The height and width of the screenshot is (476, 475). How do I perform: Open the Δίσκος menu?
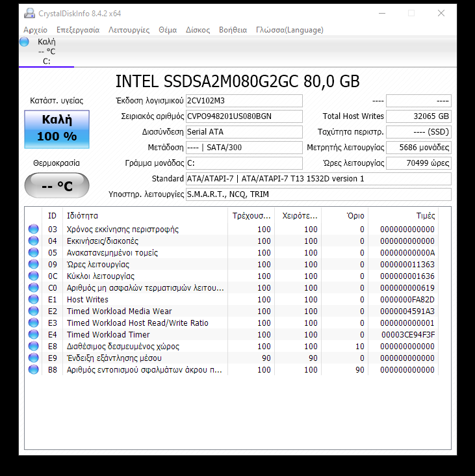(x=198, y=30)
